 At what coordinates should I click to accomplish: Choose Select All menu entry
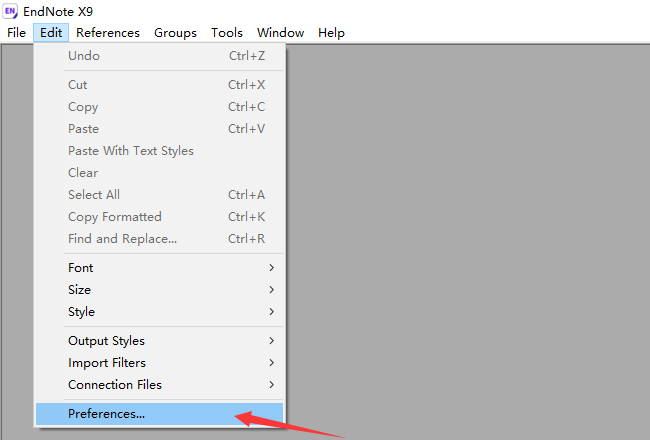(x=94, y=195)
